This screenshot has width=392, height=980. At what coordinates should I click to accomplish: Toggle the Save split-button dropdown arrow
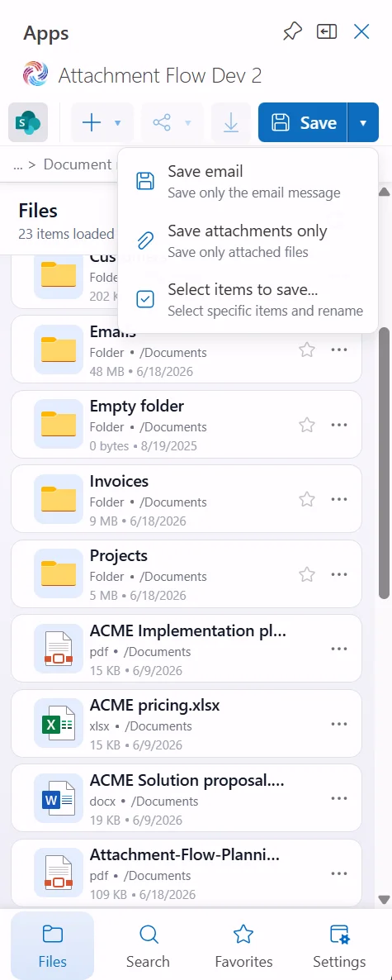pos(363,122)
